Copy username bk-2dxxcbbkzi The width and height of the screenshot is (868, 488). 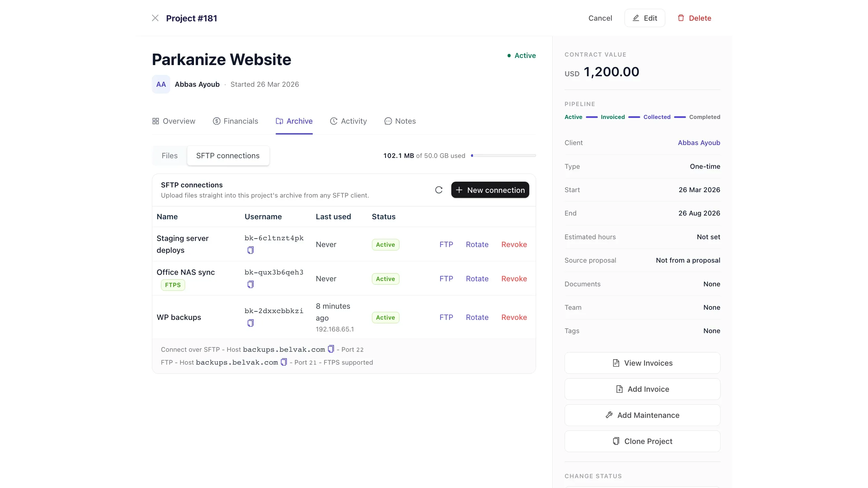coord(251,323)
